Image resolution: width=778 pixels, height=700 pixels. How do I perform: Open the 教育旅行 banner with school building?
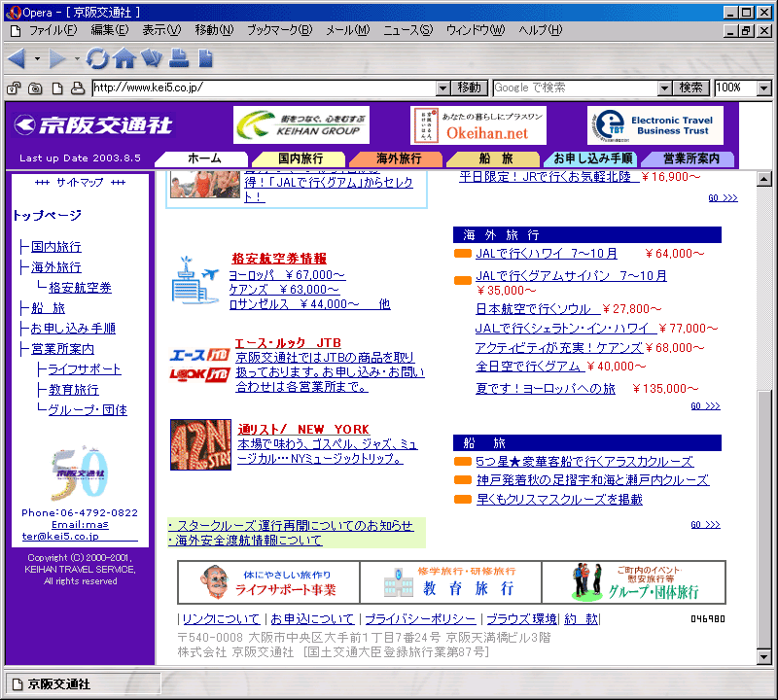[450, 582]
